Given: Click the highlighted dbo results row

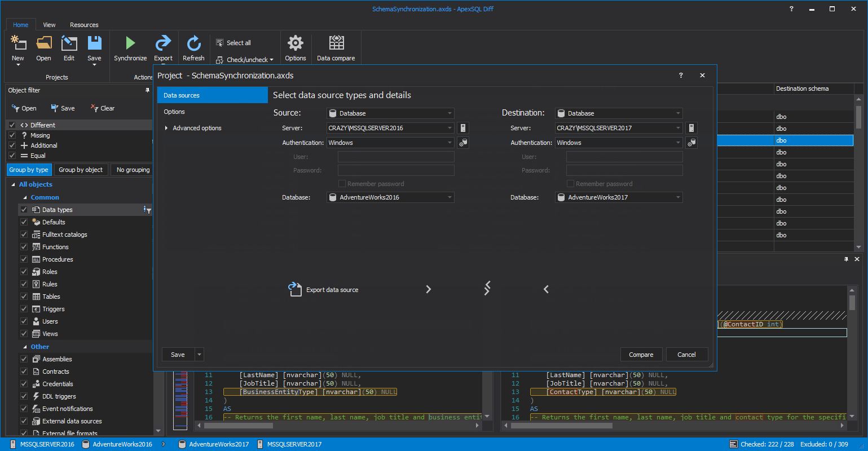Looking at the screenshot, I should tap(785, 140).
